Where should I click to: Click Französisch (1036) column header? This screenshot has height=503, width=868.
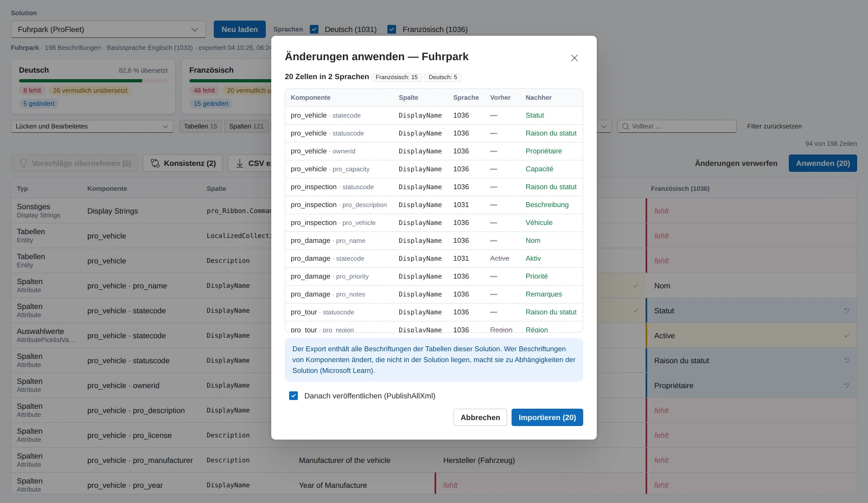coord(680,189)
